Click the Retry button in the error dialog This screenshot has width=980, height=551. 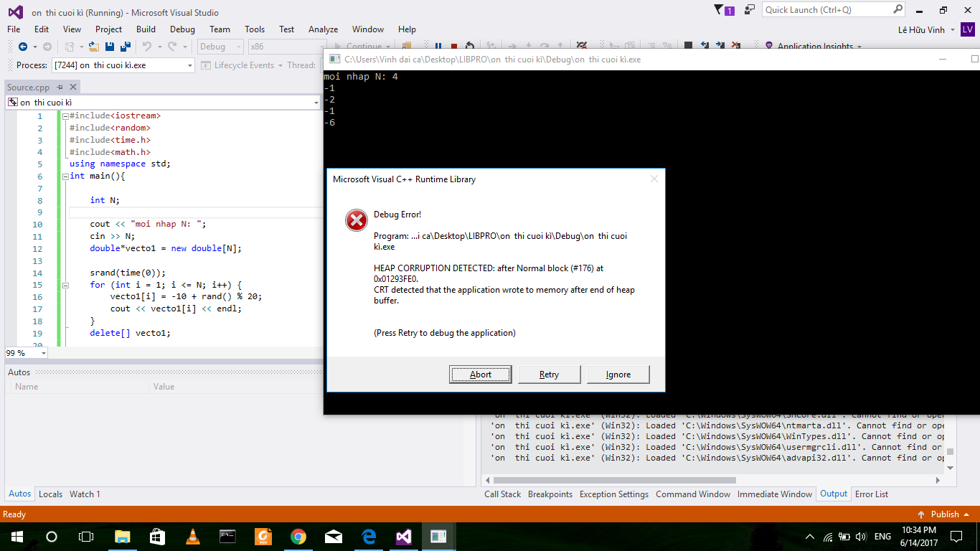pos(549,375)
